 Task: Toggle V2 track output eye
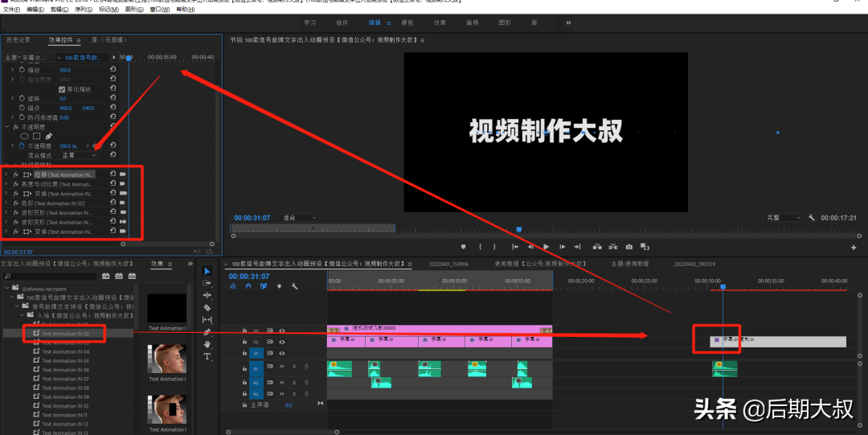282,342
